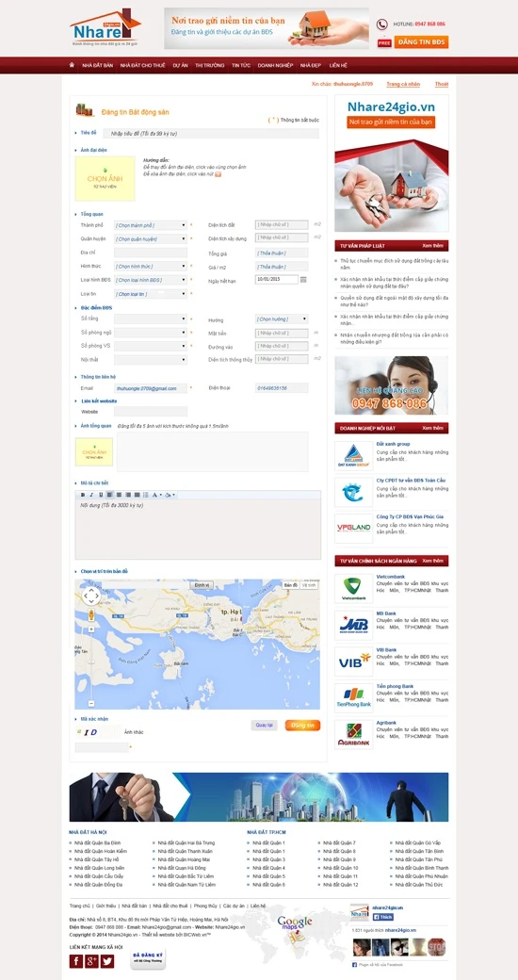The image size is (518, 980).
Task: Open background color picker in editor toolbar
Action: [x=170, y=495]
